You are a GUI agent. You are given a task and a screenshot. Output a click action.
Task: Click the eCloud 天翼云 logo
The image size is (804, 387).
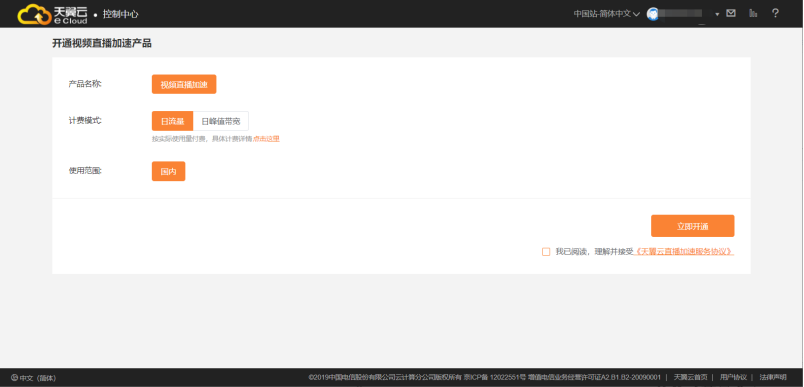tap(52, 14)
